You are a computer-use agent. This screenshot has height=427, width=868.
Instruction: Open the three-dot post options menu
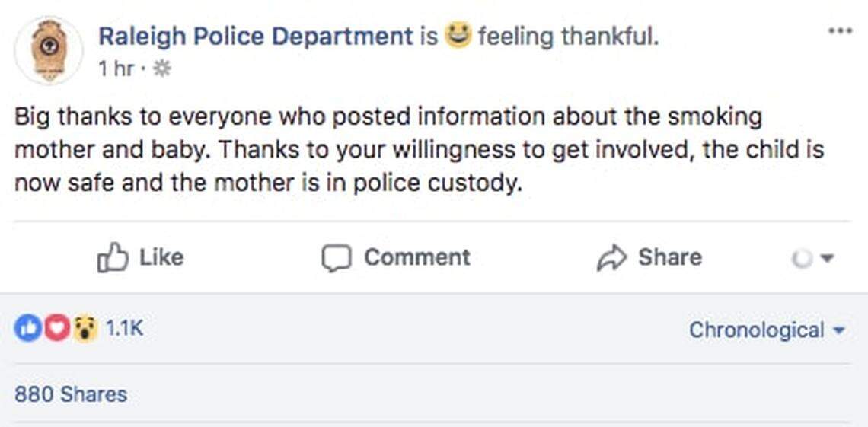(840, 32)
